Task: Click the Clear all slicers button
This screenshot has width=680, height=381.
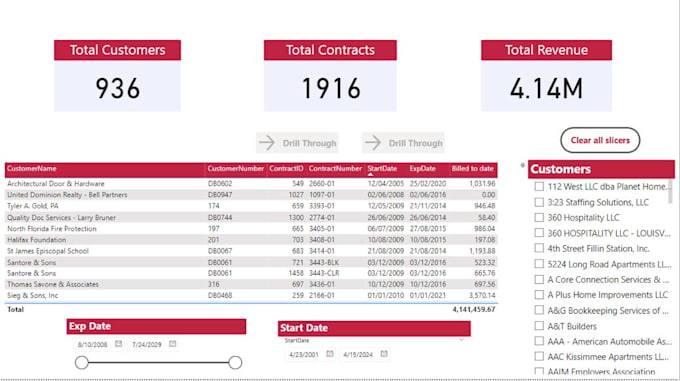Action: [x=600, y=140]
